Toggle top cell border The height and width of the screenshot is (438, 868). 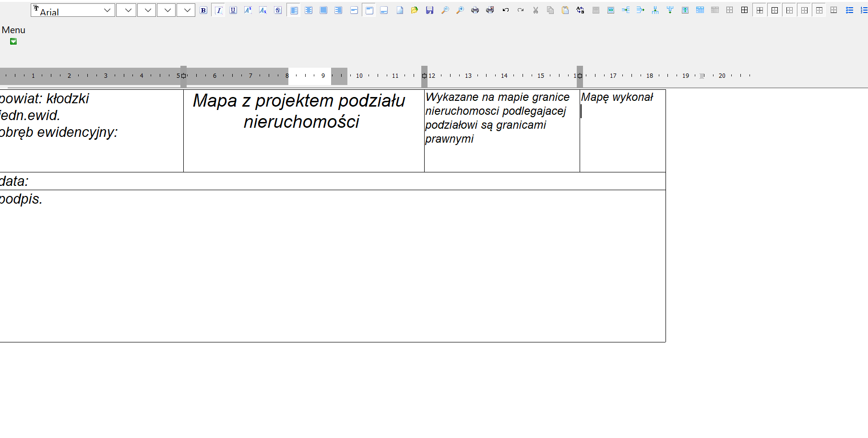pos(819,10)
